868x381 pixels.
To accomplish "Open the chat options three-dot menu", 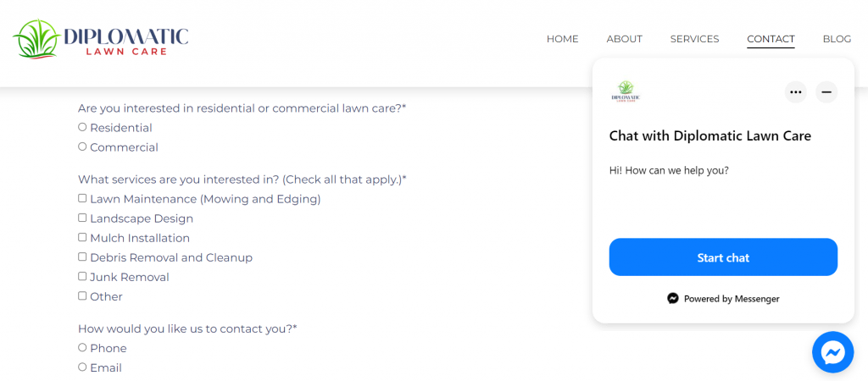I will 795,91.
